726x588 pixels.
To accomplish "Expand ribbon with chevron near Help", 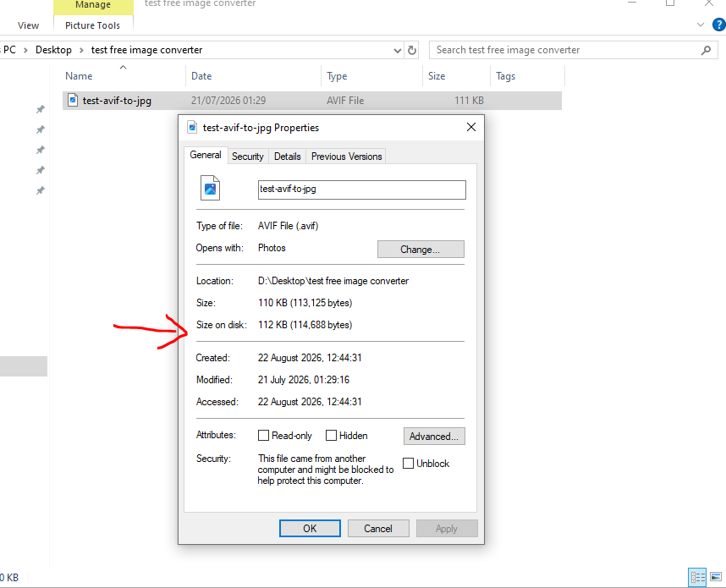I will pyautogui.click(x=701, y=25).
